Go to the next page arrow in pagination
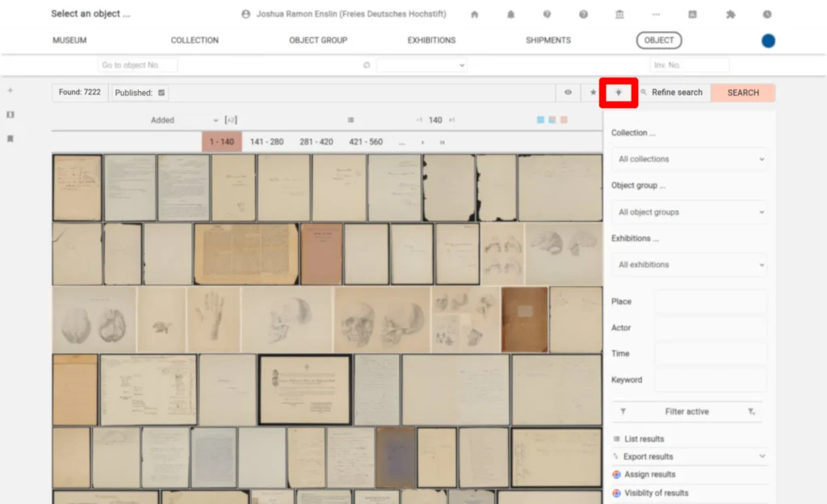 [422, 142]
